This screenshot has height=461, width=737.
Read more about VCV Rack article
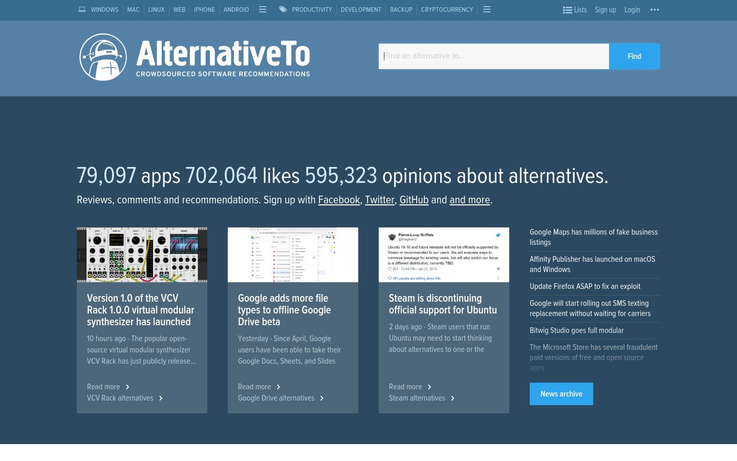tap(103, 387)
